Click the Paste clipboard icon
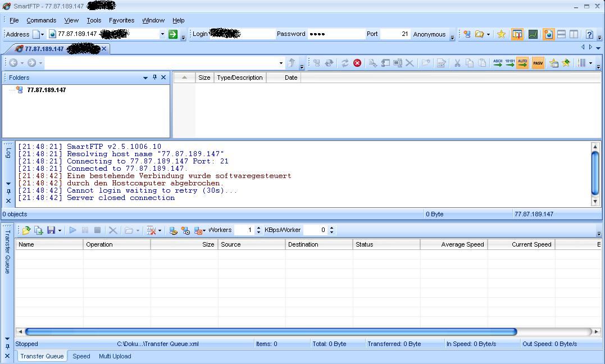This screenshot has height=364, width=605. pyautogui.click(x=482, y=63)
